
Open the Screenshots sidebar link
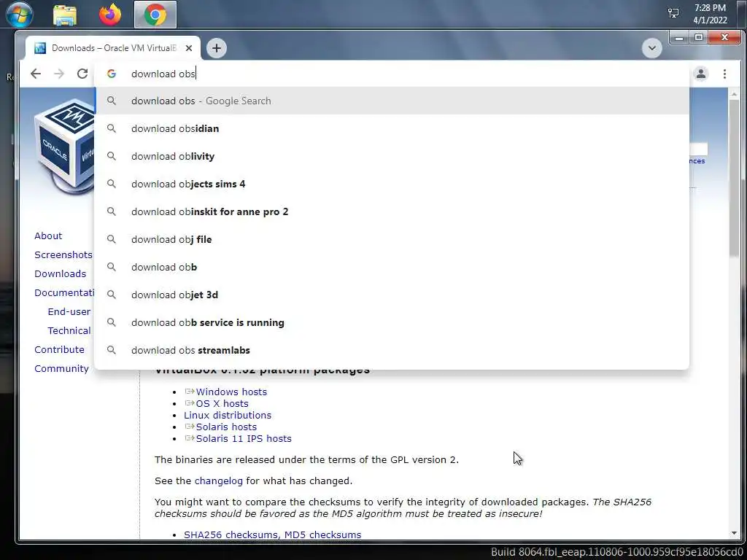click(63, 254)
